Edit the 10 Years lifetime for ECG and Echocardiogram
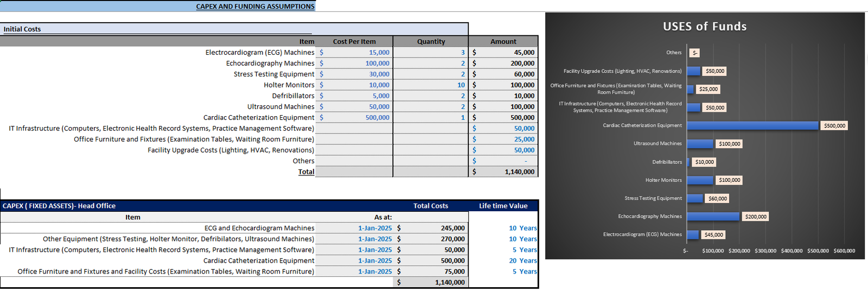 point(503,228)
